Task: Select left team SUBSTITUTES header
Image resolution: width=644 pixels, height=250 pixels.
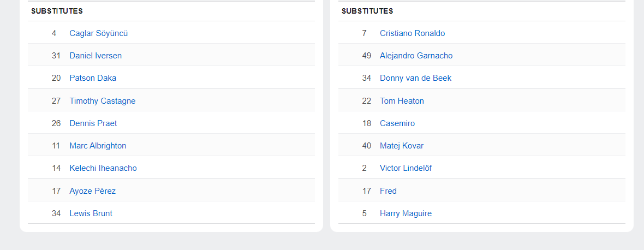Action: (x=57, y=11)
